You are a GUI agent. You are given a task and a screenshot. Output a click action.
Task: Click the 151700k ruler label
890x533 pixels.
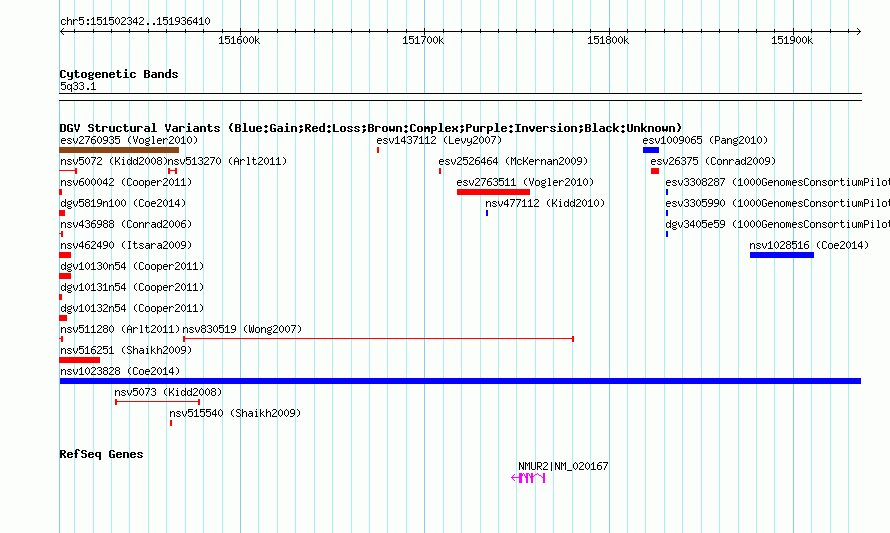pos(423,40)
